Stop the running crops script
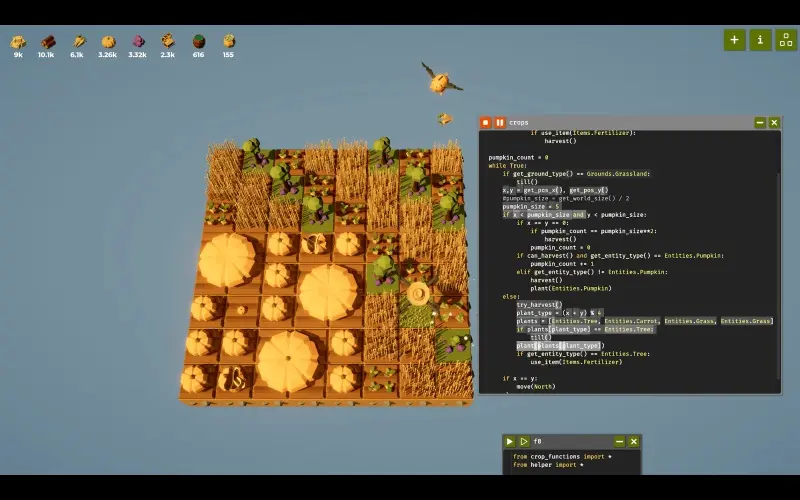Viewport: 800px width, 500px height. 486,122
